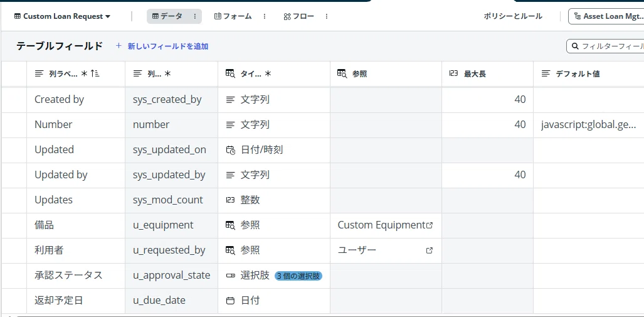Image resolution: width=644 pixels, height=317 pixels.
Task: Sort by the 列ラベル column header
Action: 76,74
